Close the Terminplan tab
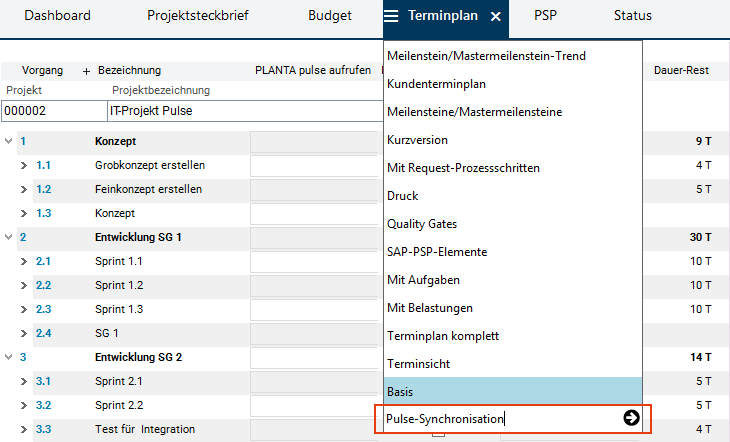The height and width of the screenshot is (442, 730). [x=496, y=16]
